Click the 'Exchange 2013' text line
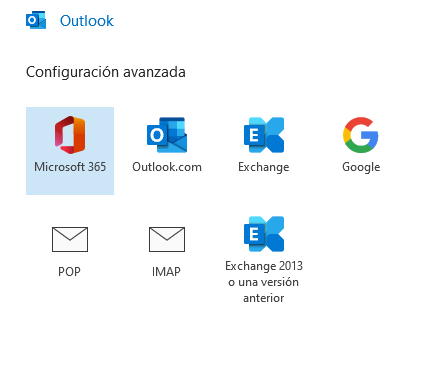 (x=264, y=266)
